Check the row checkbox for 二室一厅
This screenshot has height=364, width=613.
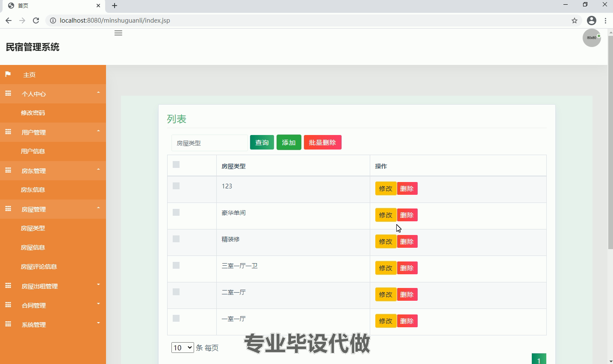tap(176, 292)
